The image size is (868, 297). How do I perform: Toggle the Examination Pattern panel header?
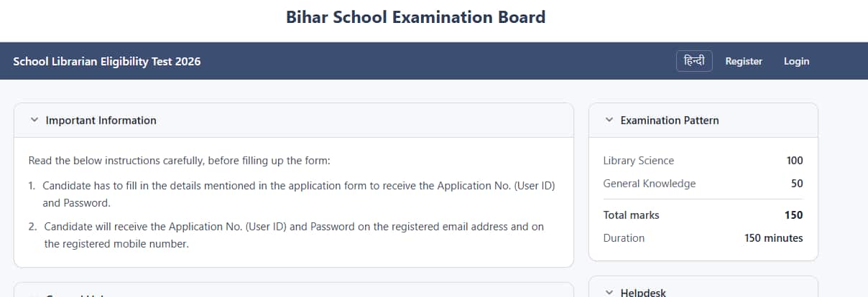point(703,121)
